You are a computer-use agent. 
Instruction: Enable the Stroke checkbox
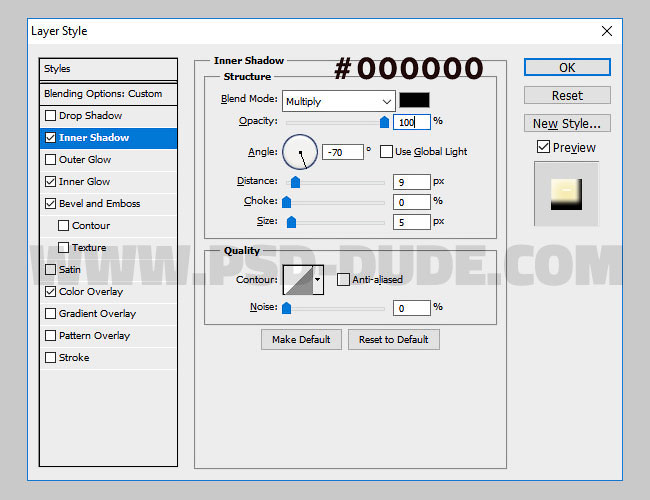50,357
